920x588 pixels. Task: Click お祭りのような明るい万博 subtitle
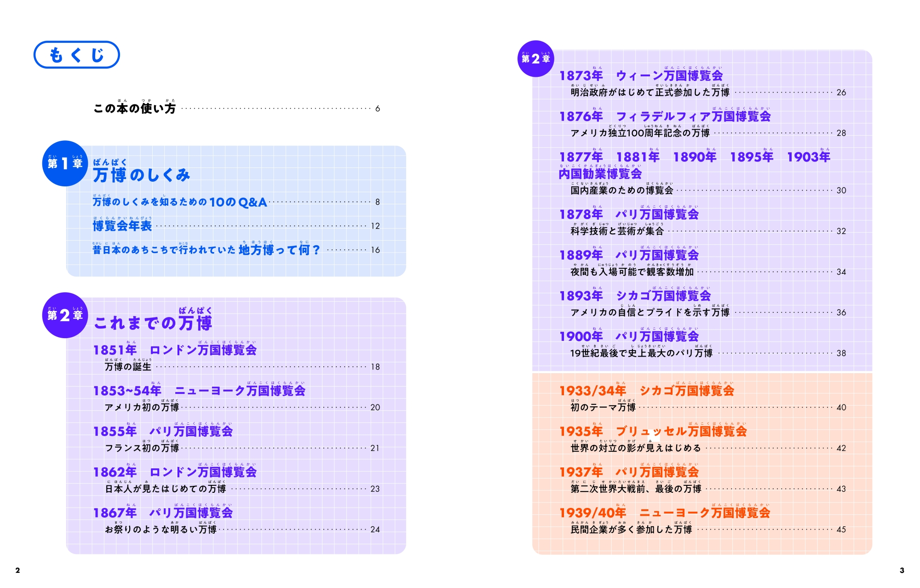(161, 529)
